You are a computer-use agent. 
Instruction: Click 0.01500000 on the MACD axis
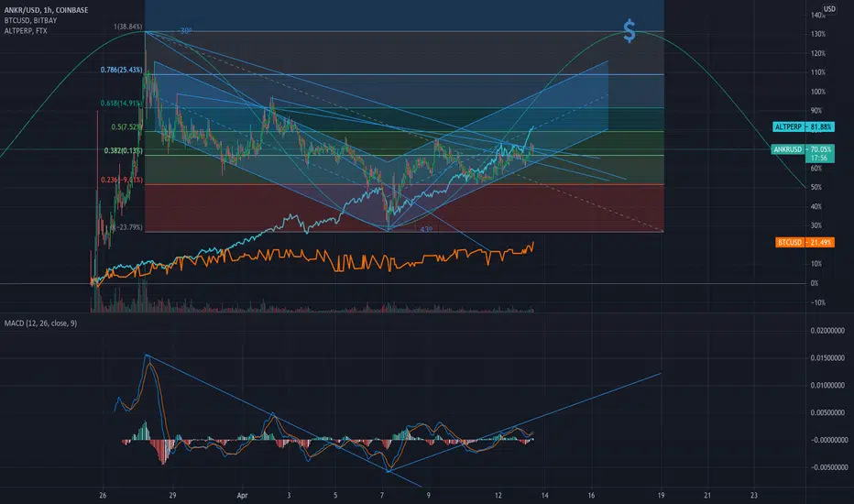827,358
